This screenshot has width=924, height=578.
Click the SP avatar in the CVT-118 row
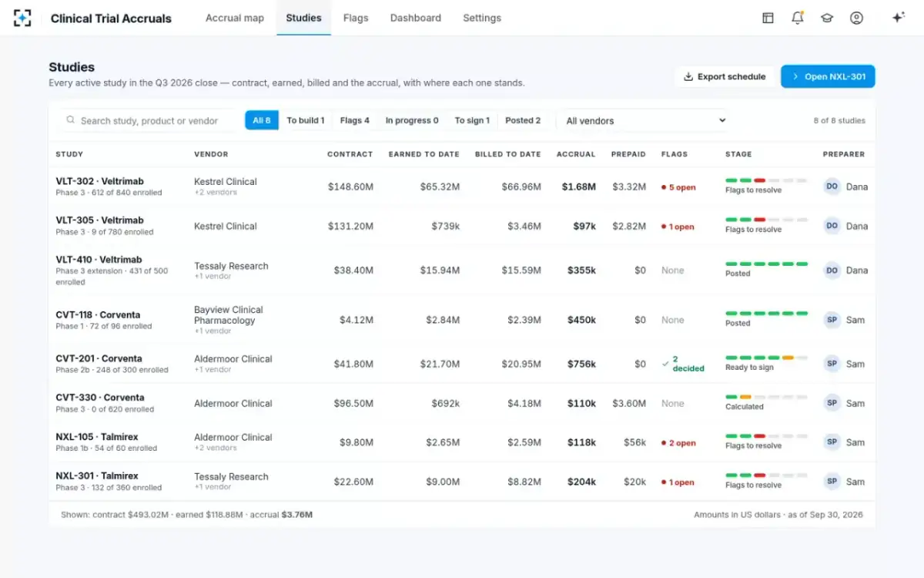832,320
